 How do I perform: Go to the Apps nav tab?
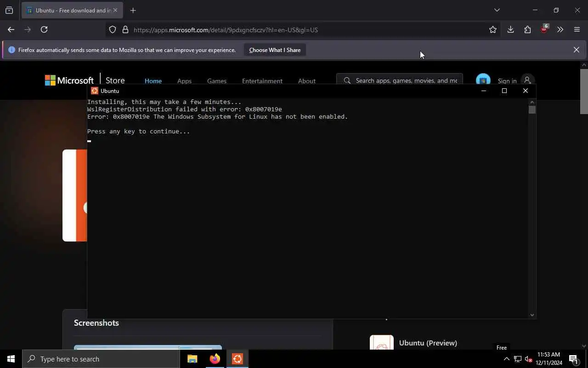pos(184,81)
